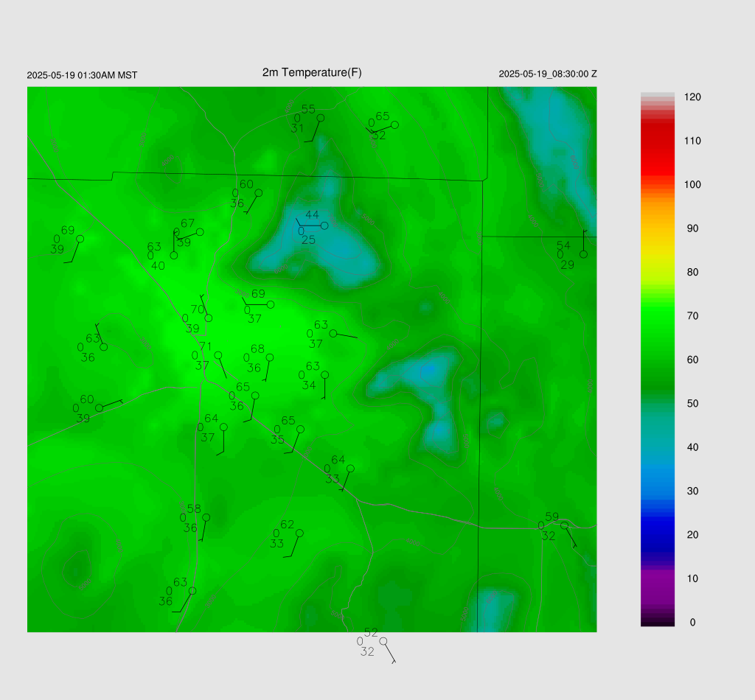Select the station circle beside the 71 reading
Viewport: 755px width, 700px height.
(218, 355)
